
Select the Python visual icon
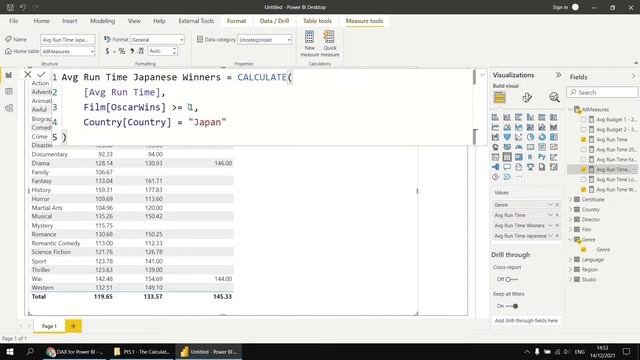(x=542, y=157)
